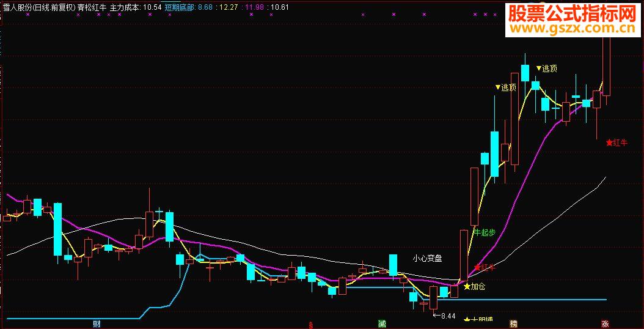Image resolution: width=644 pixels, height=329 pixels.
Task: Select the 红牛 star signal below 牛起步
Action: (x=485, y=267)
